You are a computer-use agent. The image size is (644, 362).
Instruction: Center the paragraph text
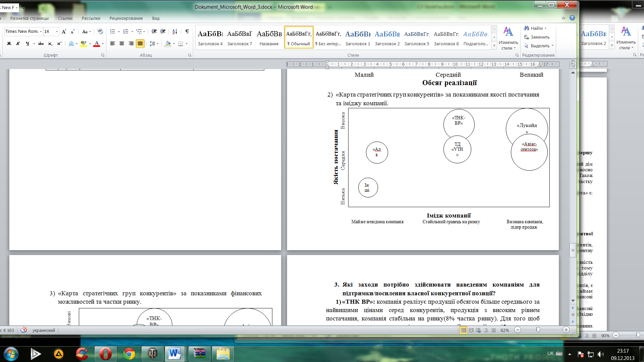click(x=122, y=44)
